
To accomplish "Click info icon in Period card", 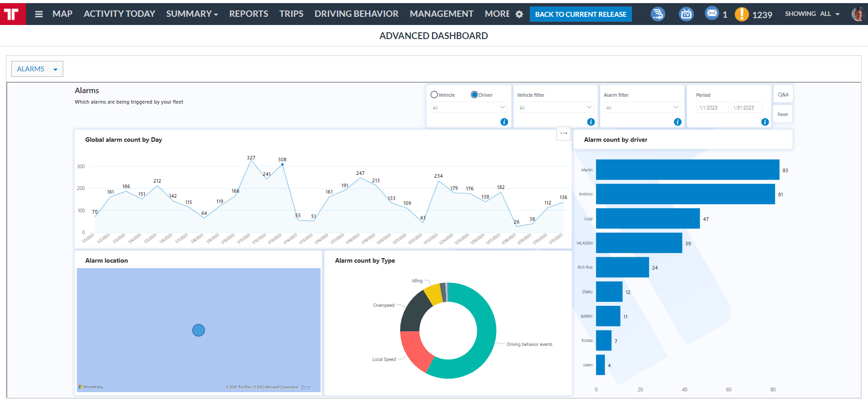I will [765, 122].
